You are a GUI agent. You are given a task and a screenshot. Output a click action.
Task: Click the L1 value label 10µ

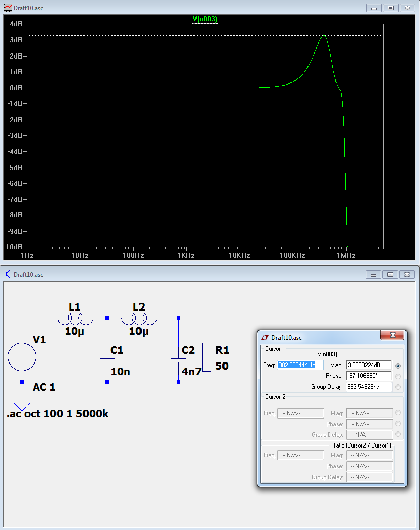(75, 331)
